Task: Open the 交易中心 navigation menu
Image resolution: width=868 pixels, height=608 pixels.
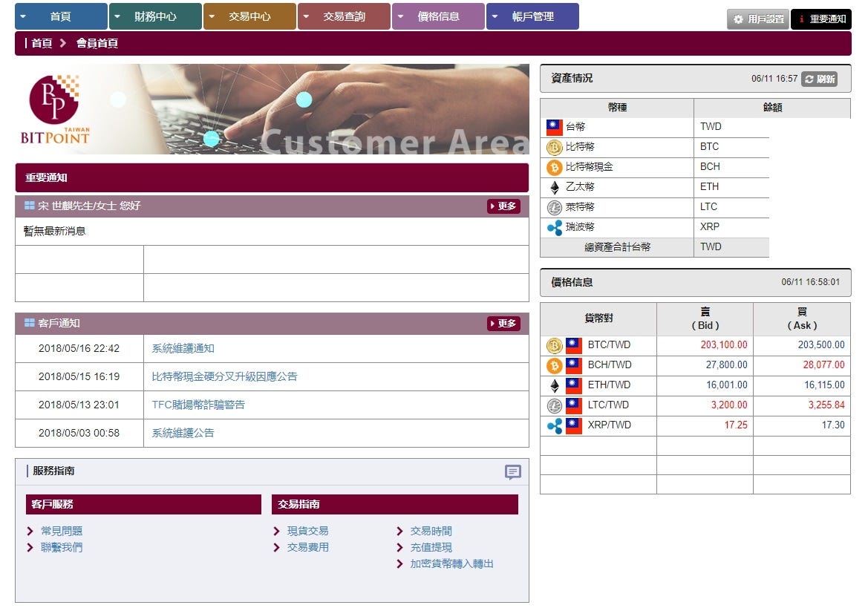Action: [249, 16]
